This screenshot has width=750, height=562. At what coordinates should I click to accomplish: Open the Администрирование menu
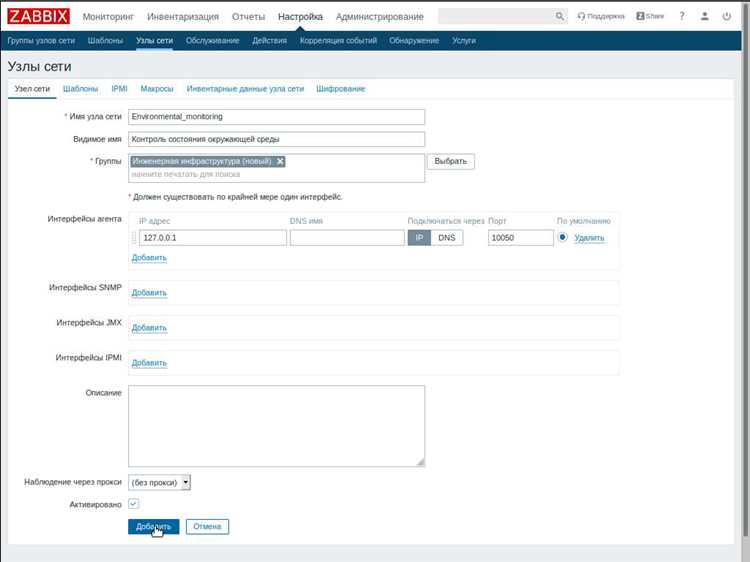click(x=379, y=17)
